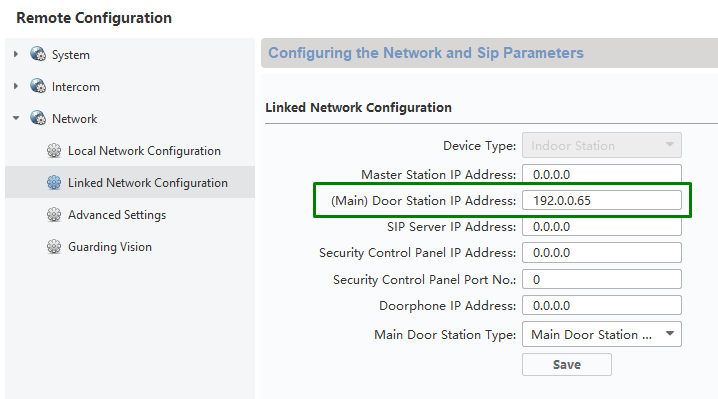The image size is (718, 399).
Task: Click the Intercom globe-gear icon
Action: (x=38, y=86)
